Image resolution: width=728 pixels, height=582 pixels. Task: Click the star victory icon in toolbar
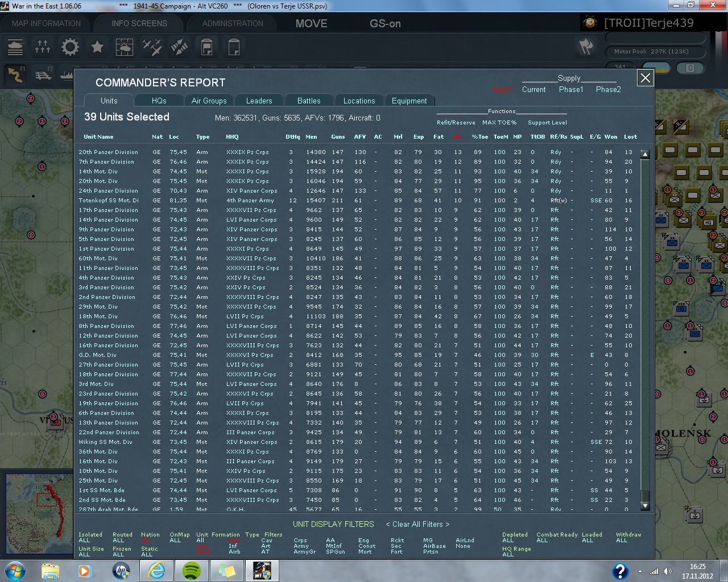coord(97,47)
